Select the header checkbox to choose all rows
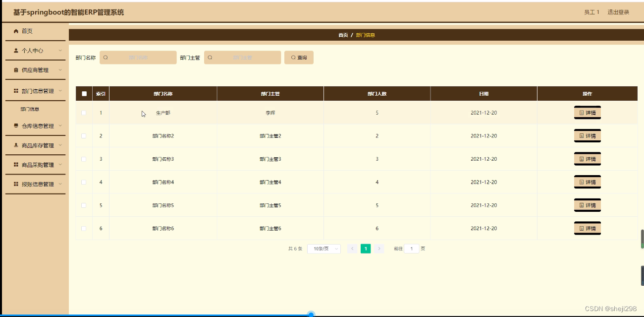Image resolution: width=644 pixels, height=317 pixels. click(83, 93)
